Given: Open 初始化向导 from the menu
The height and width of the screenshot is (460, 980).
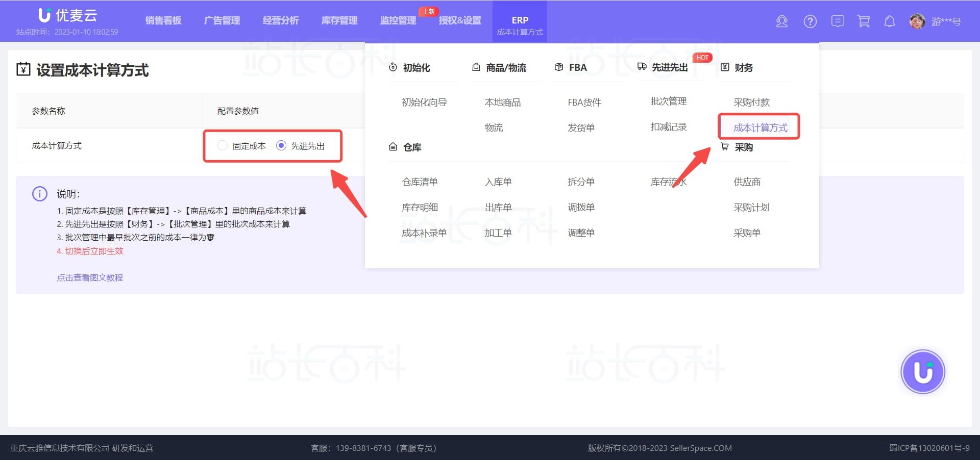Looking at the screenshot, I should (x=424, y=102).
